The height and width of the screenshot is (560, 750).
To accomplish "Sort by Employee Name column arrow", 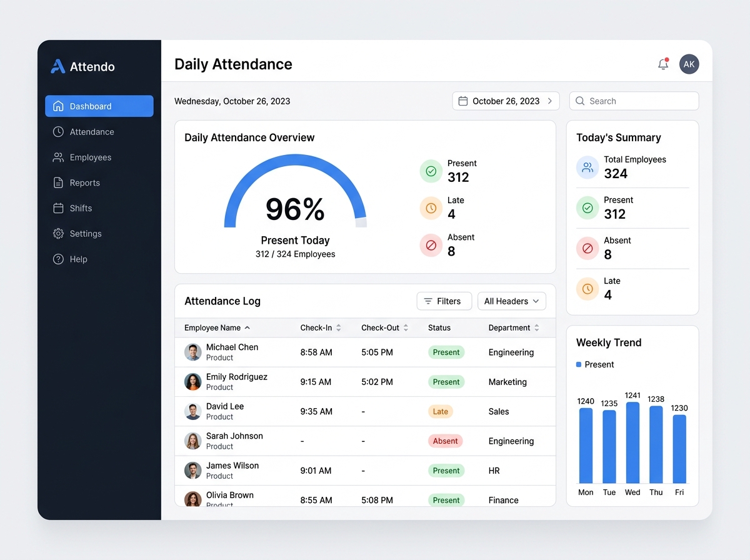I will 247,327.
